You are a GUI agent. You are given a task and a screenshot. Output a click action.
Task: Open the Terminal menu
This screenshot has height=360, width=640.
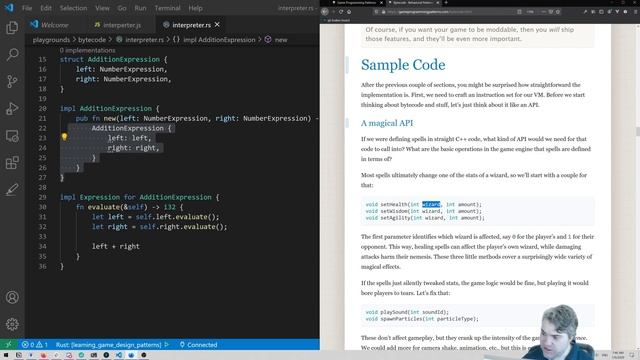pyautogui.click(x=167, y=8)
